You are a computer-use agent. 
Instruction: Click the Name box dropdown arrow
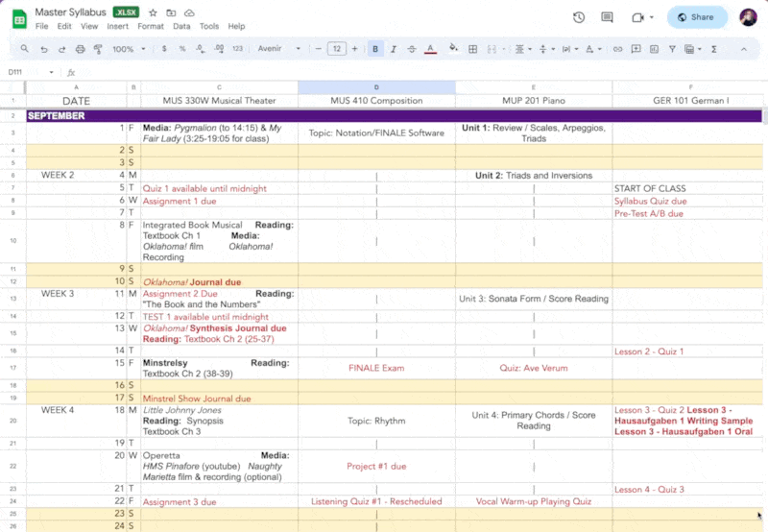coord(51,72)
